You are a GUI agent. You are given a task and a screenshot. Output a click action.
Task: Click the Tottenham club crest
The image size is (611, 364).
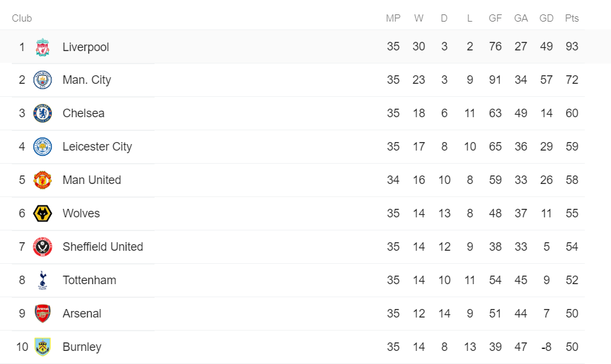43,280
